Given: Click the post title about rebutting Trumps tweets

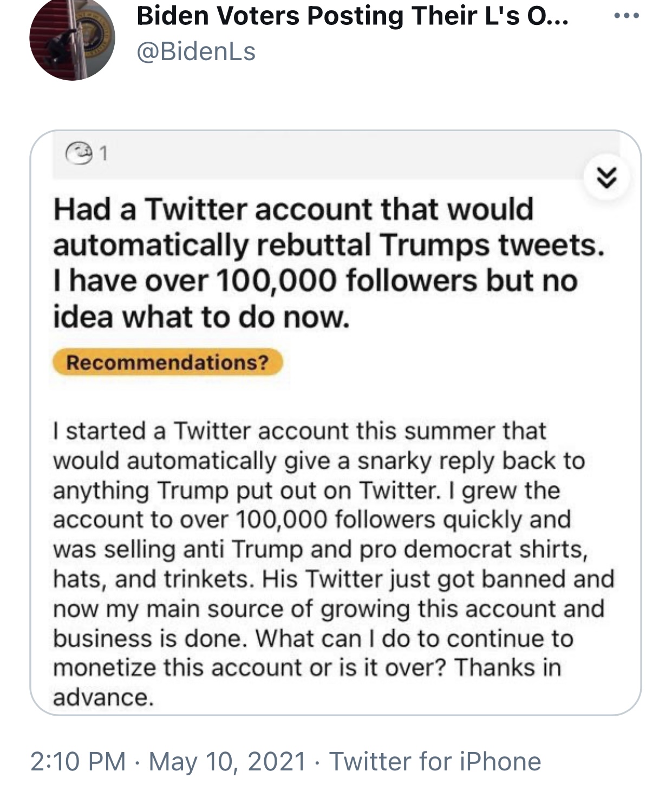Looking at the screenshot, I should [329, 263].
